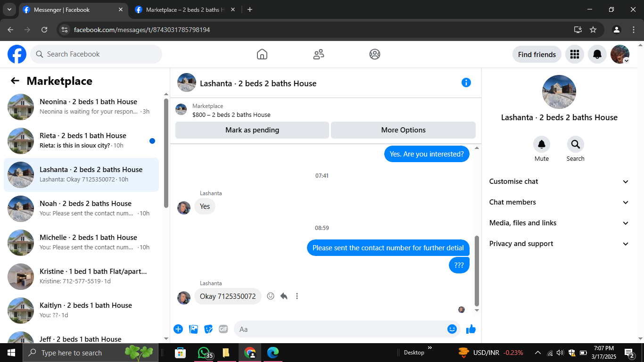Expand the Customise chat section
Screen dimensions: 644x362
point(559,181)
